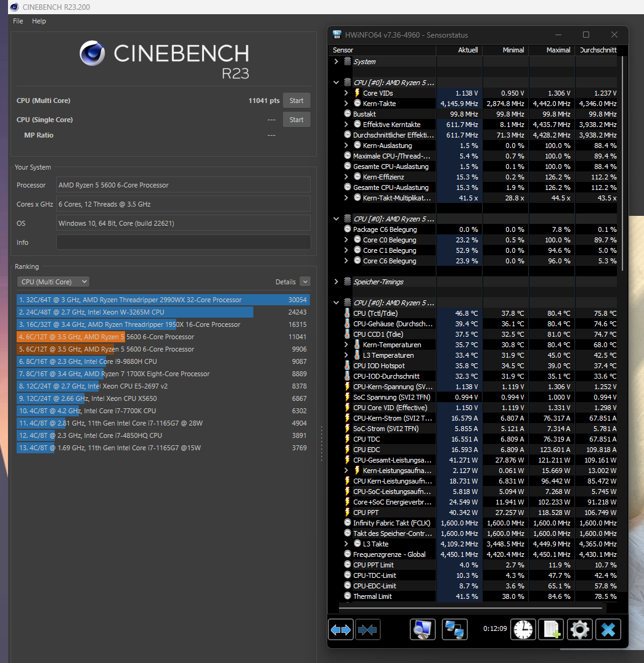Select the Xeon E5-2697 v2 ranking entry
This screenshot has height=663, width=644.
click(x=163, y=386)
